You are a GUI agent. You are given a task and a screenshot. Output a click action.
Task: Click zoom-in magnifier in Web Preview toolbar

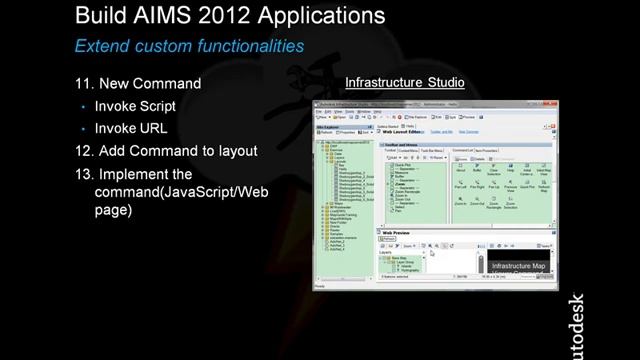pos(430,246)
